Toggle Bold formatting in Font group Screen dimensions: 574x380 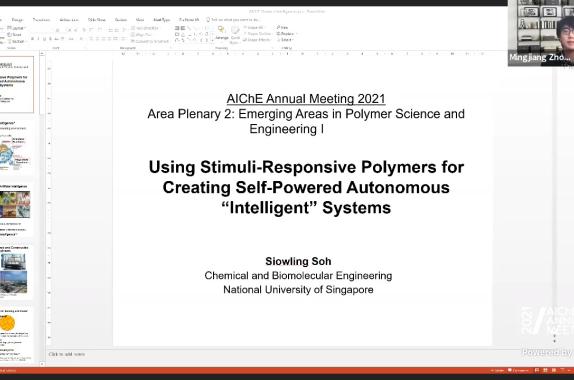tap(32, 39)
